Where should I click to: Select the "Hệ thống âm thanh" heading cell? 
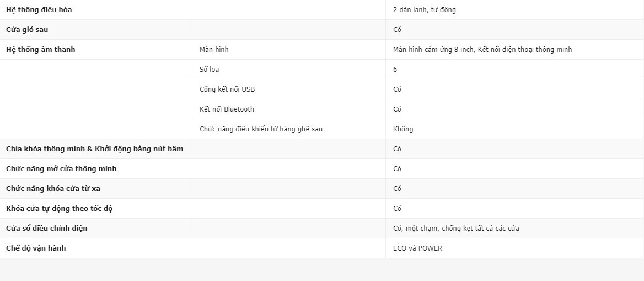coord(41,50)
